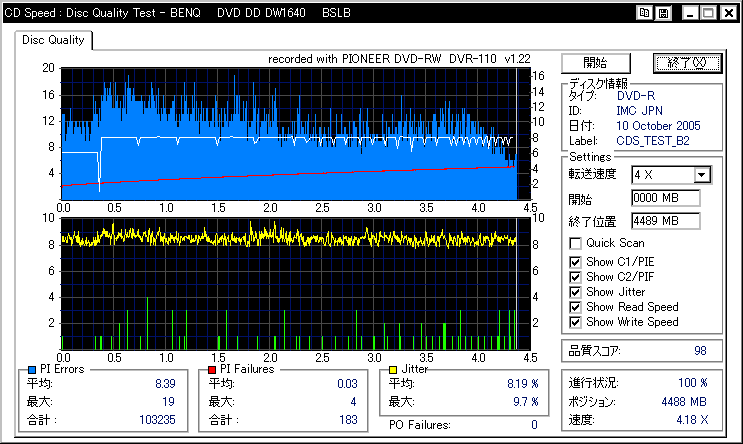Click the date value 10 October 2005
The height and width of the screenshot is (444, 743).
click(x=658, y=126)
